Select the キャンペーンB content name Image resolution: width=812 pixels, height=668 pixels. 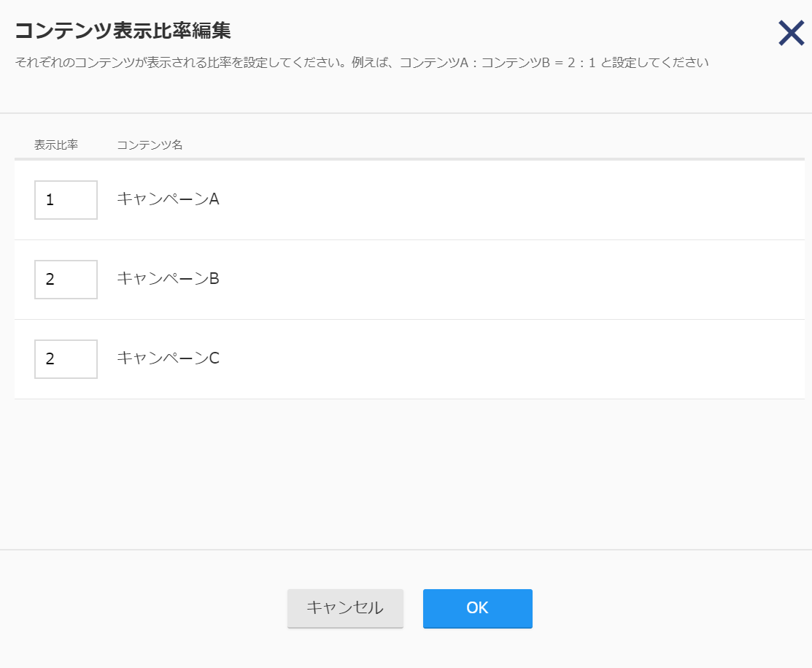pos(168,279)
